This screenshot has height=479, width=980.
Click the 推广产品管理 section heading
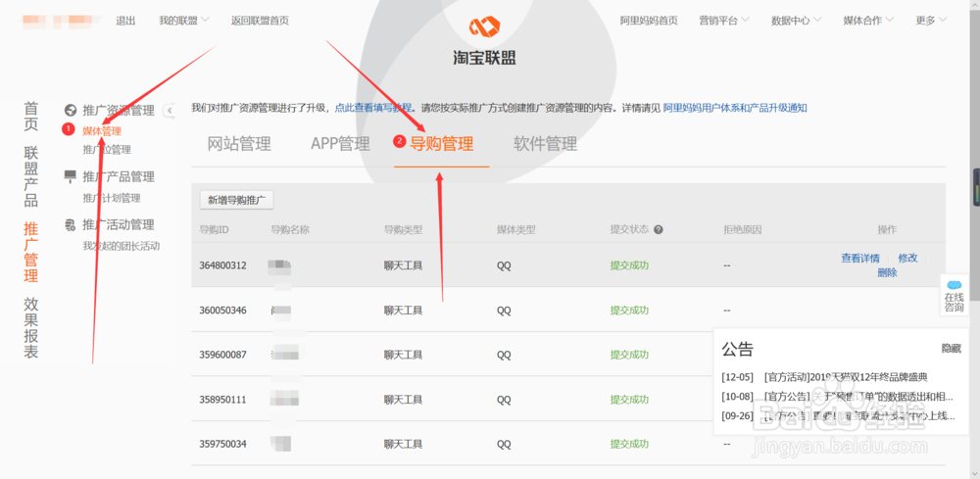[119, 176]
